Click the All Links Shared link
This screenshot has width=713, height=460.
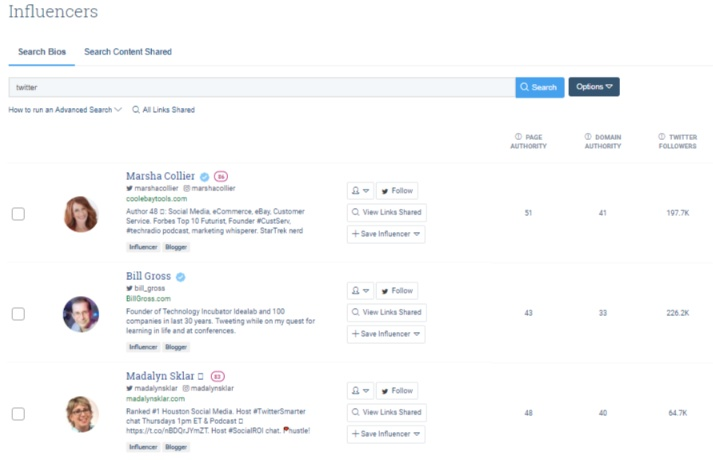tap(164, 110)
